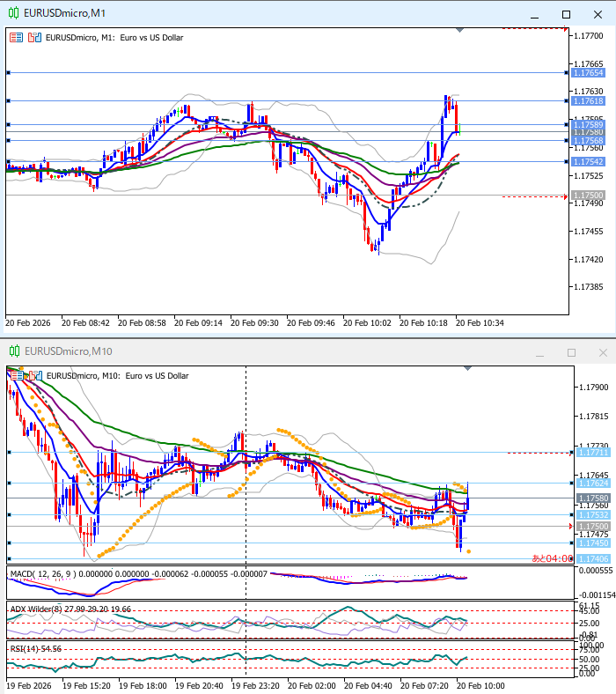The width and height of the screenshot is (616, 694).
Task: Open Depth of Market on M1 chart
Action: [x=33, y=38]
